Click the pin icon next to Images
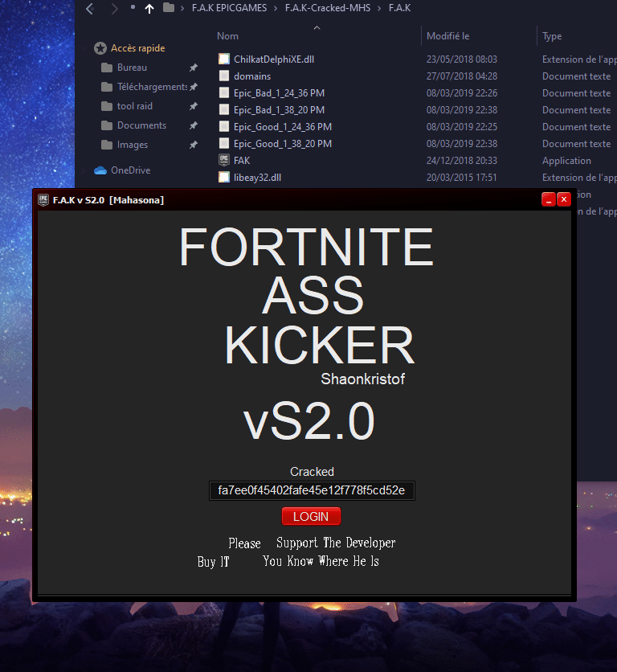Viewport: 617px width, 672px height. pos(194,145)
